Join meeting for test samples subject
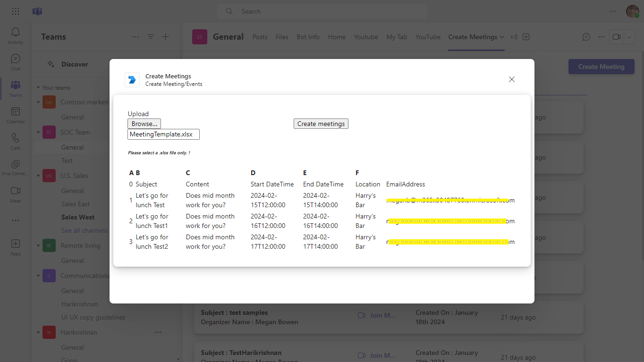Viewport: 644px width, 362px height. point(376,315)
